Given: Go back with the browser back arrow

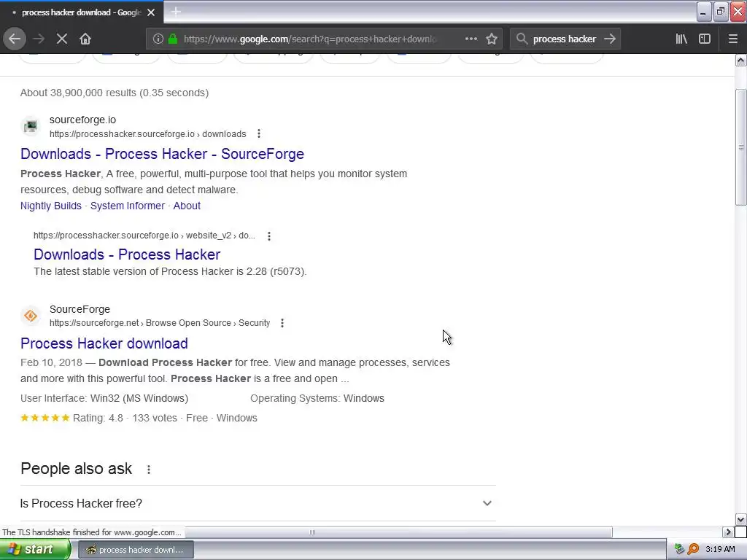Looking at the screenshot, I should [15, 39].
